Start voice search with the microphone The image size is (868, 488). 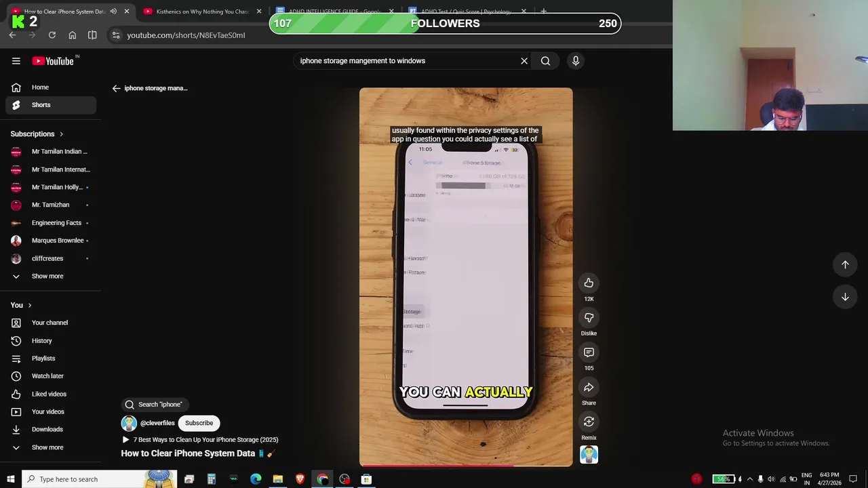coord(576,61)
